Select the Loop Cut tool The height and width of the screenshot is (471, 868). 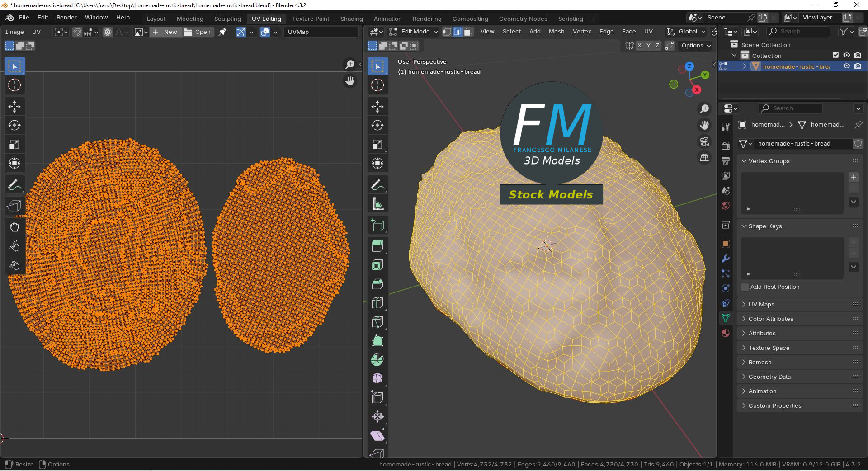pyautogui.click(x=377, y=303)
